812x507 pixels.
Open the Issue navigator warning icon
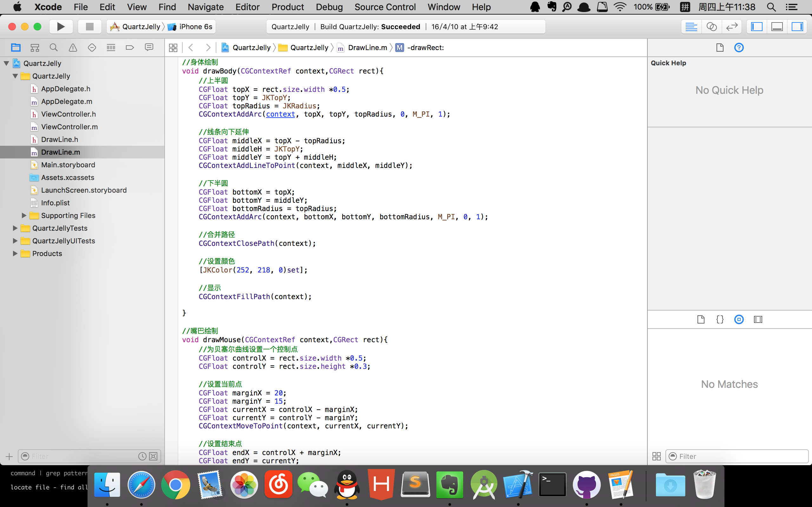coord(73,48)
